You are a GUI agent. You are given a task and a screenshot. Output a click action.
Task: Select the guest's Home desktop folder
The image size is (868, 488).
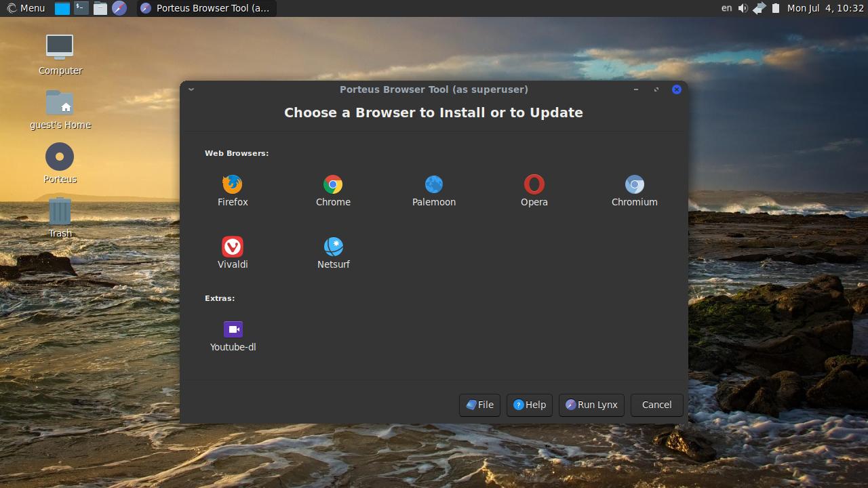[60, 103]
